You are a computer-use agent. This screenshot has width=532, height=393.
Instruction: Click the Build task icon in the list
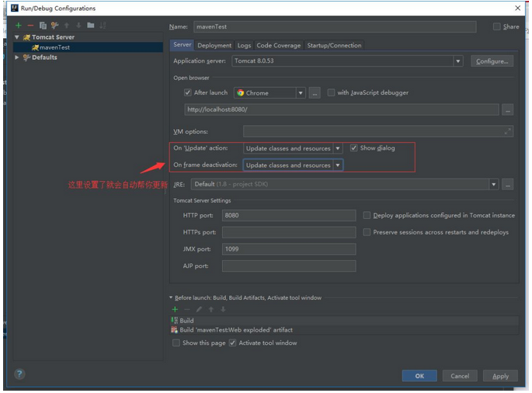[175, 321]
